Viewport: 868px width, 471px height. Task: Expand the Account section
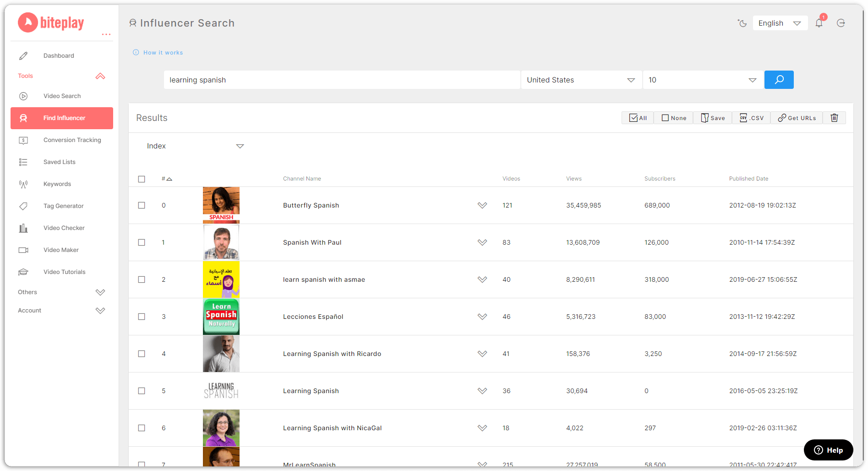coord(62,310)
